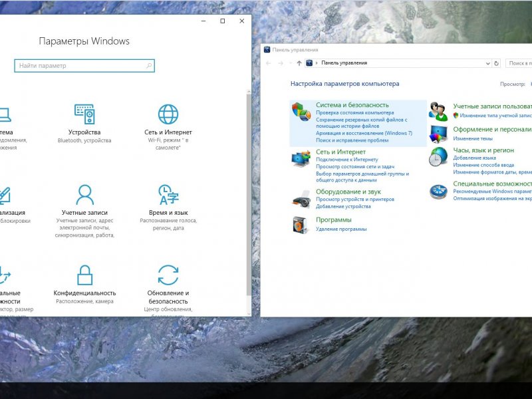
Task: Open the Время и язык tile in Settings
Action: click(x=168, y=207)
